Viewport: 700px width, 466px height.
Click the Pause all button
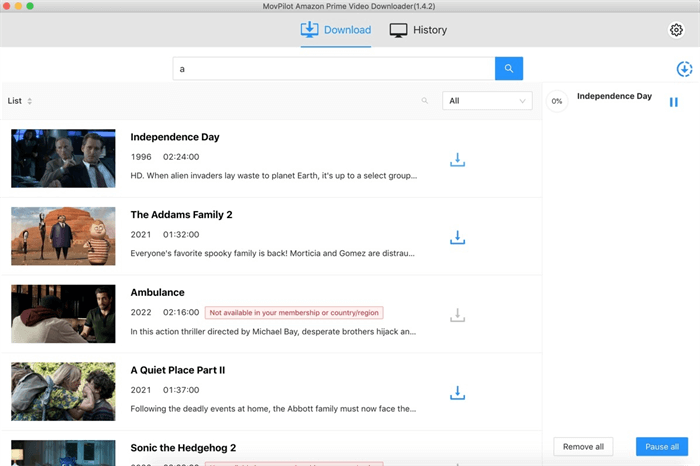coord(661,446)
